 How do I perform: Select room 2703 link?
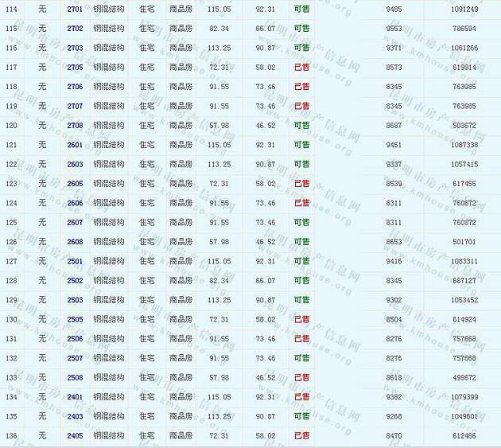(x=75, y=48)
